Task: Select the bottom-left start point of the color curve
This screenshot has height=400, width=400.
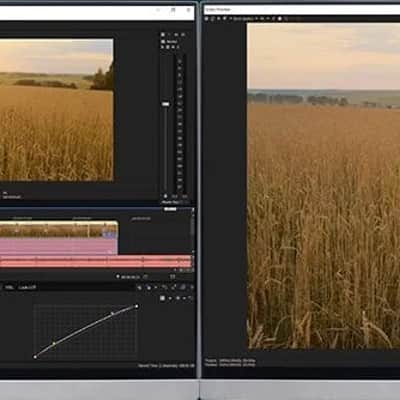Action: 35,357
